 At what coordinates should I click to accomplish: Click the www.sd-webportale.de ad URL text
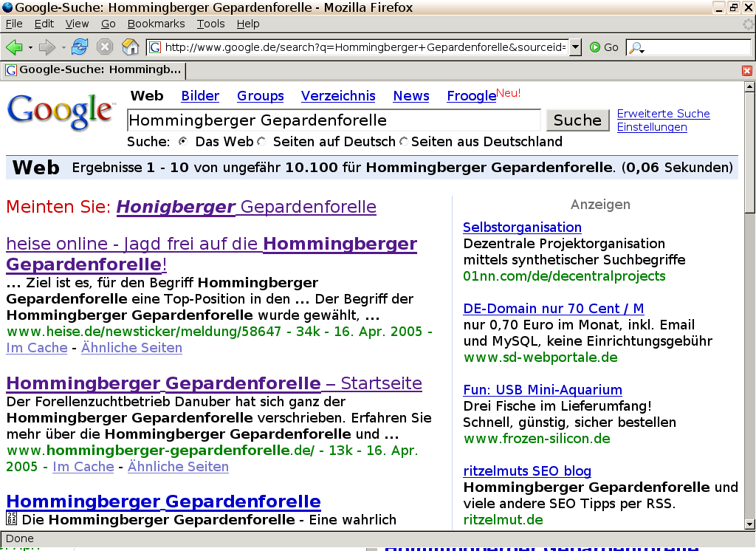[540, 357]
